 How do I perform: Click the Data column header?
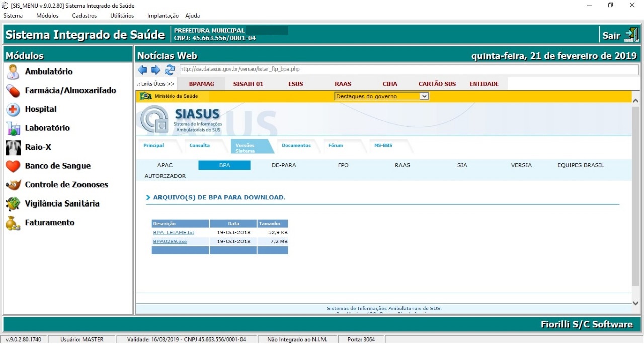pyautogui.click(x=233, y=223)
